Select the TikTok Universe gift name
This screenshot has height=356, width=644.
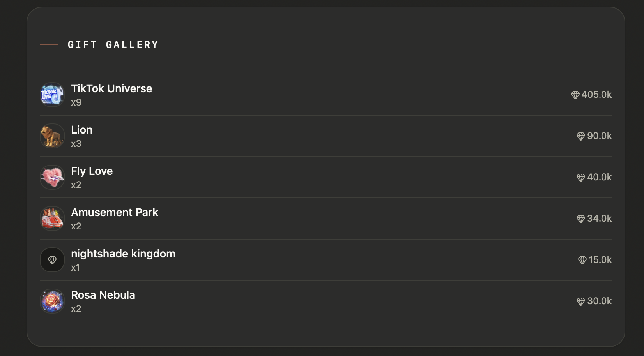(111, 89)
